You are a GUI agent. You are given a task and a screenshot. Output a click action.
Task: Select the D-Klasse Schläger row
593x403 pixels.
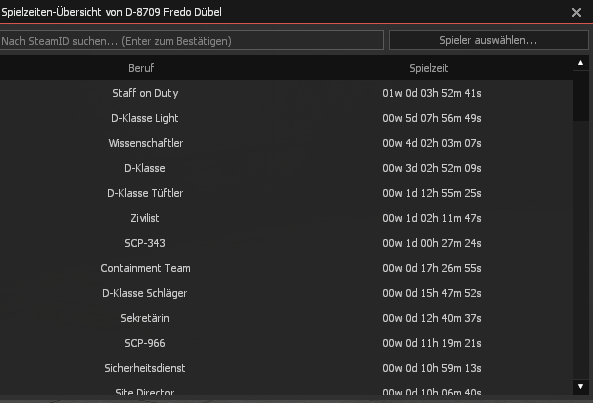[x=286, y=293]
